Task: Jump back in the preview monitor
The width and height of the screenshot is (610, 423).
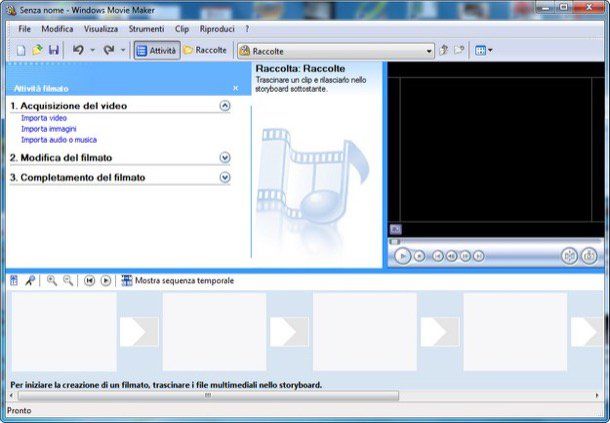Action: 438,256
